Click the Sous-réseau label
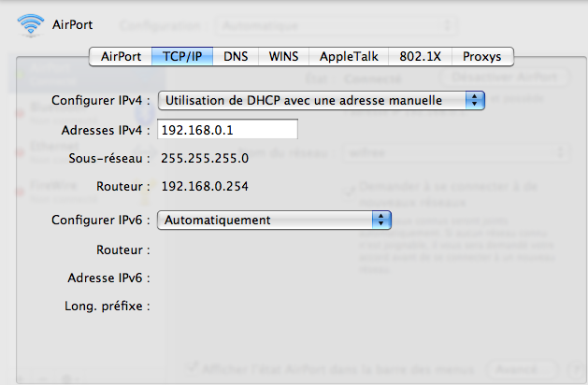The height and width of the screenshot is (385, 588). point(109,159)
